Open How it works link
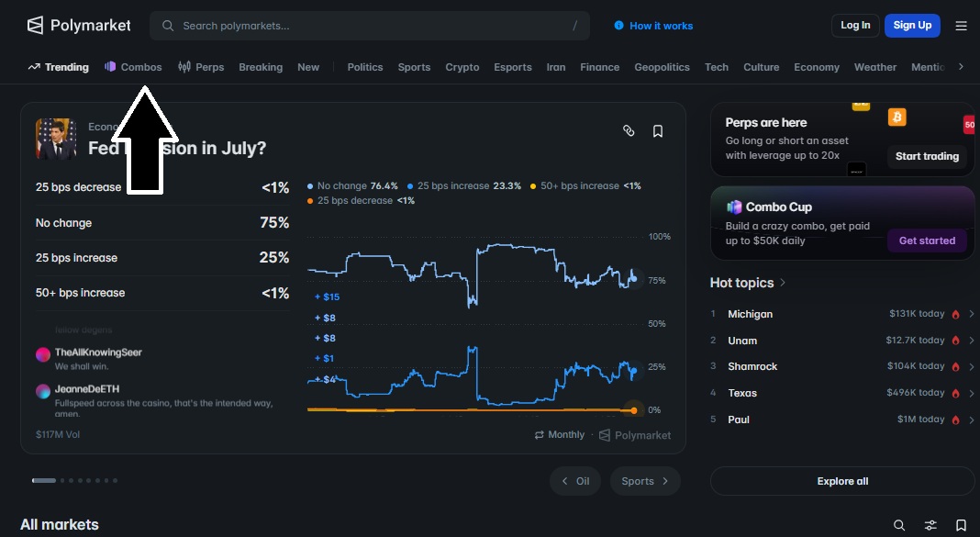 click(661, 26)
